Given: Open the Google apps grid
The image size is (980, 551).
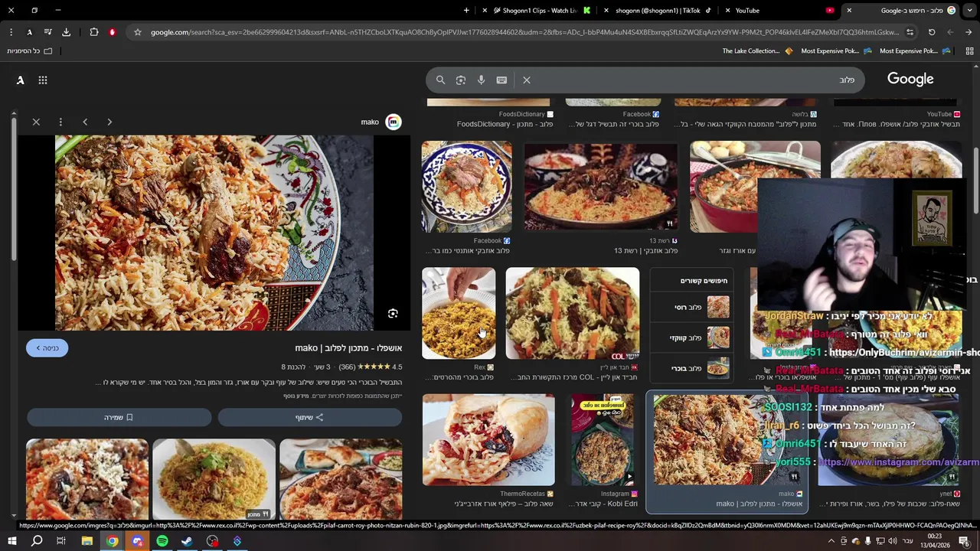Looking at the screenshot, I should [43, 80].
